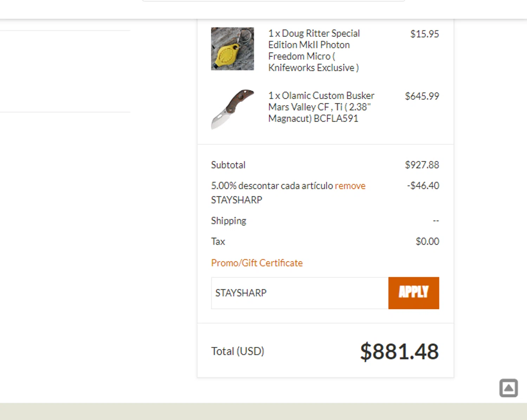Select the $645.99 item price

click(422, 96)
